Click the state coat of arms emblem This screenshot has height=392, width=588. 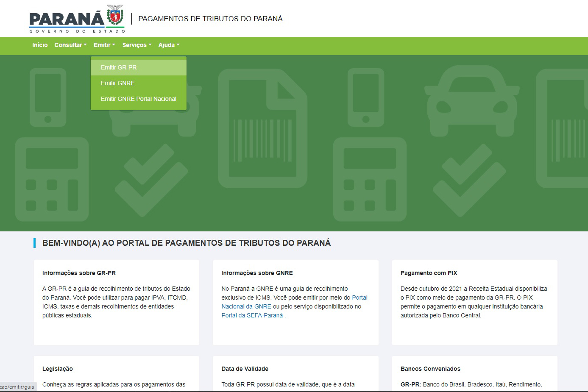click(114, 15)
